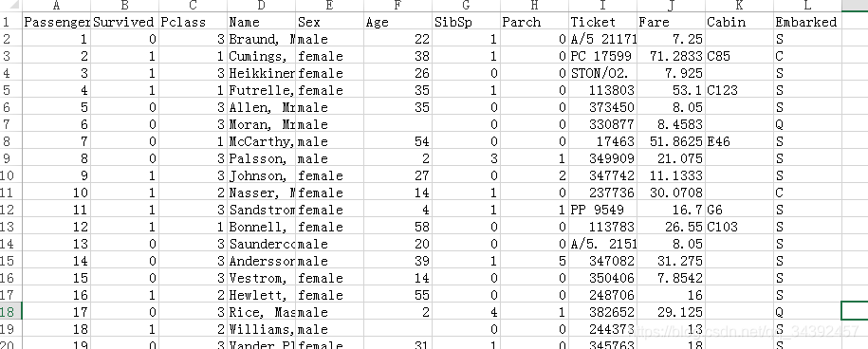Click the Ticket header cell
Screen dimensions: 868x349
coord(602,22)
